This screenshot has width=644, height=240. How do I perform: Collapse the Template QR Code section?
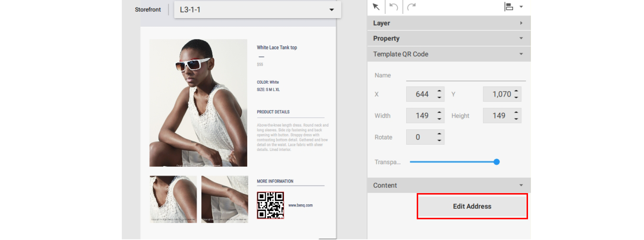coord(521,54)
